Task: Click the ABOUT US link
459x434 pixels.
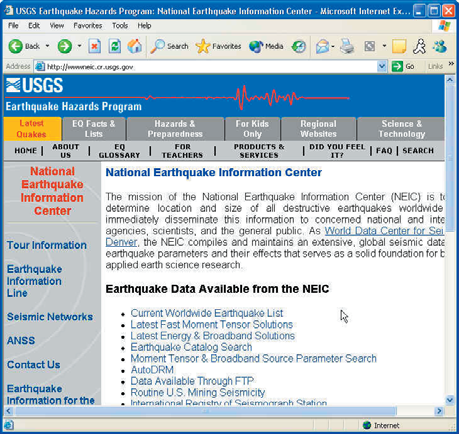Action: pos(66,151)
